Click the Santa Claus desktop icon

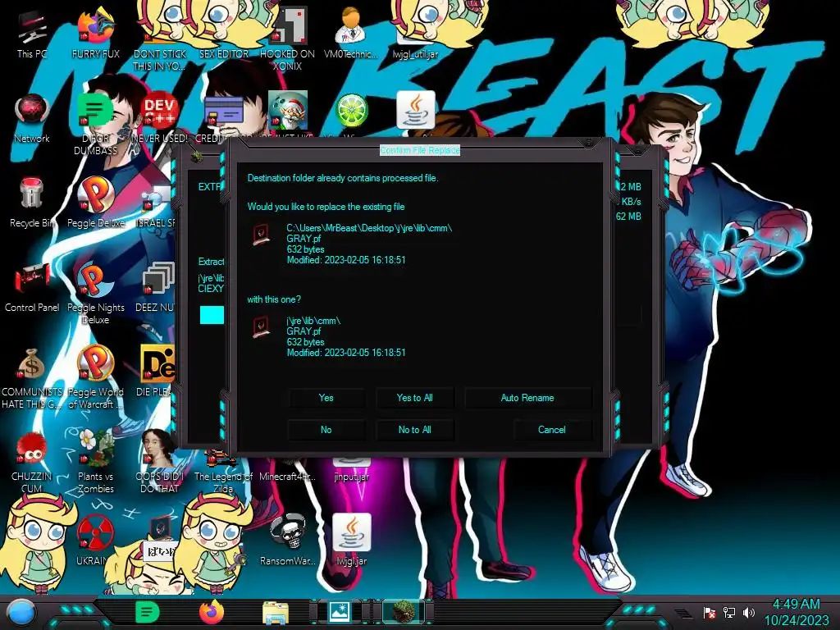coord(288,111)
